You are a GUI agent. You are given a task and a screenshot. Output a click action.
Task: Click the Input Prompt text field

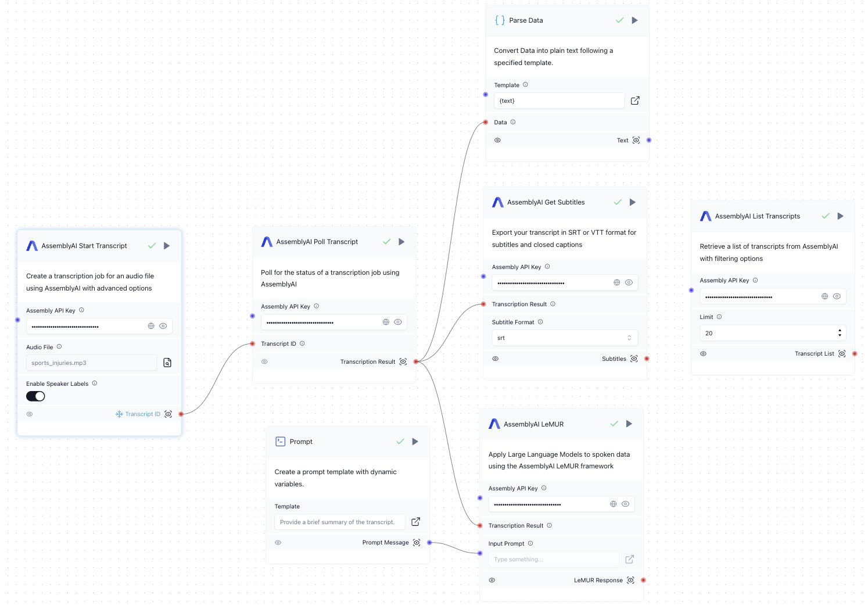click(554, 560)
